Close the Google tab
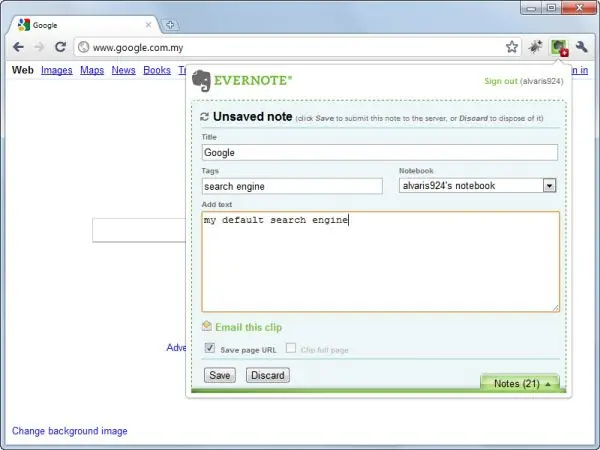The height and width of the screenshot is (450, 600). point(148,25)
